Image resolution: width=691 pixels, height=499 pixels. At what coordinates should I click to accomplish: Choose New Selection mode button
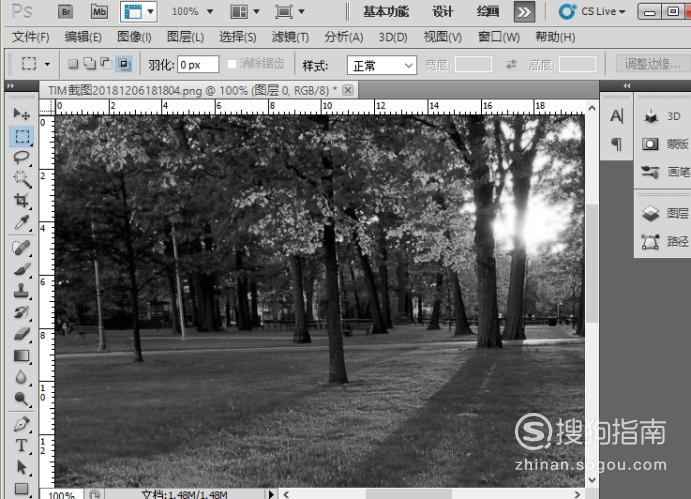coord(73,64)
